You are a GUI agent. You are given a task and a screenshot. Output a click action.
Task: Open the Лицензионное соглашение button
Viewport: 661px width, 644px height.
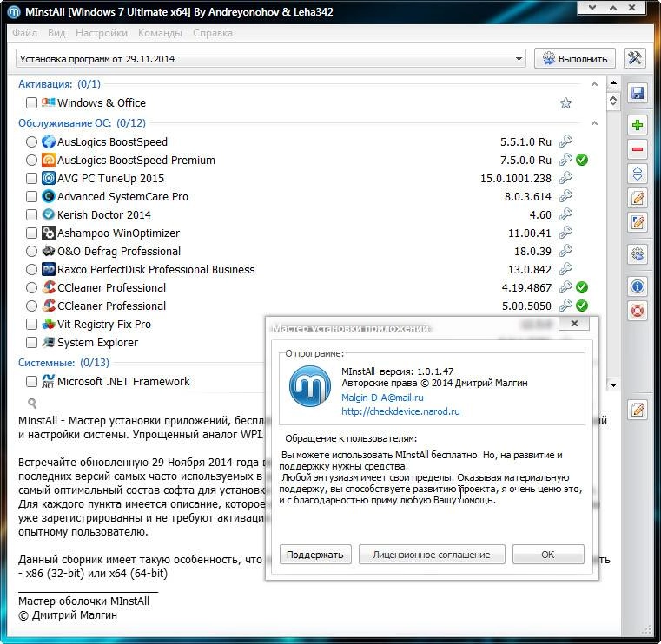point(432,555)
